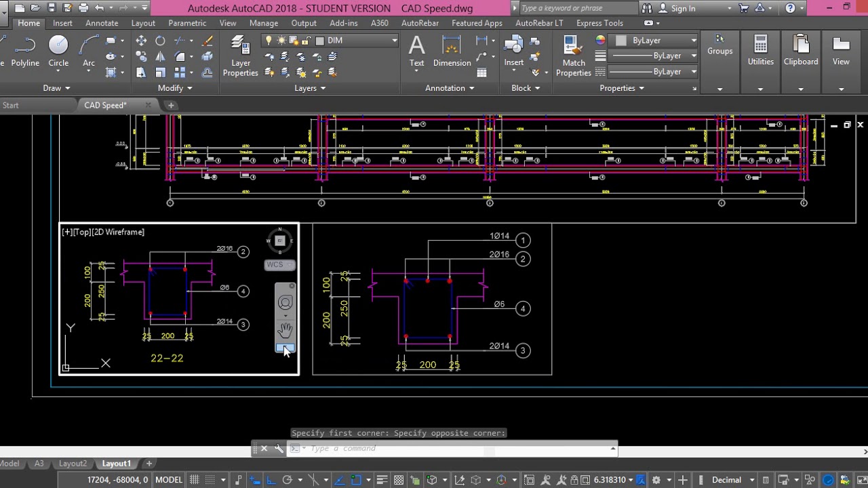The height and width of the screenshot is (488, 868).
Task: Toggle dynamic input in status bar
Action: pyautogui.click(x=255, y=480)
